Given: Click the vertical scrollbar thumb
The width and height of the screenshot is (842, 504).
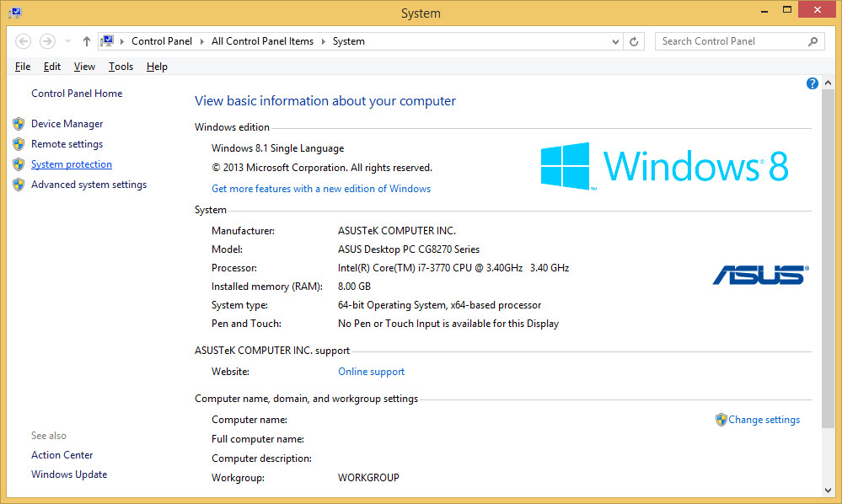Looking at the screenshot, I should pos(828,259).
